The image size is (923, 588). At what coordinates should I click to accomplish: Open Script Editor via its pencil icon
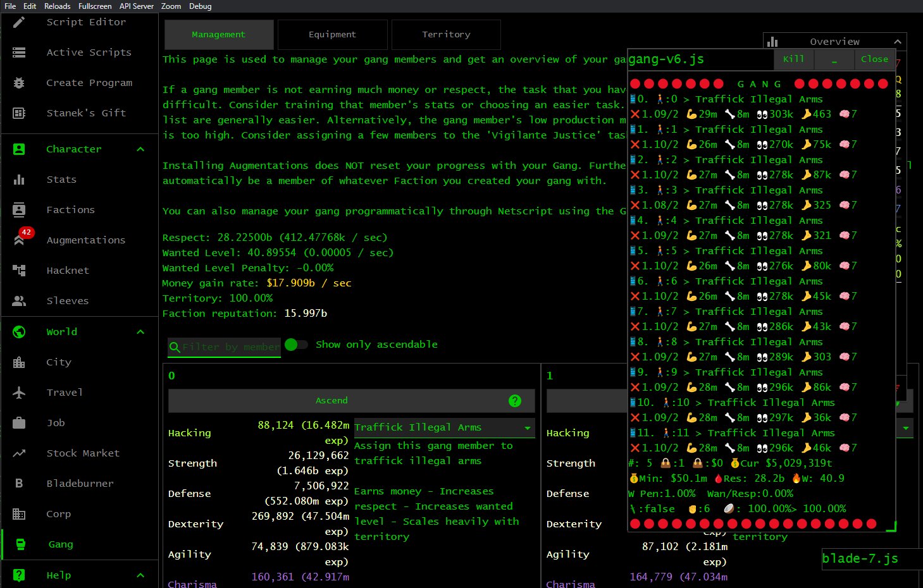(19, 22)
